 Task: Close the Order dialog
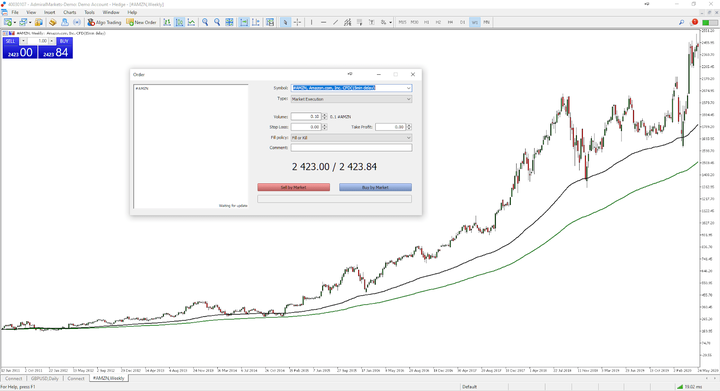pyautogui.click(x=412, y=74)
